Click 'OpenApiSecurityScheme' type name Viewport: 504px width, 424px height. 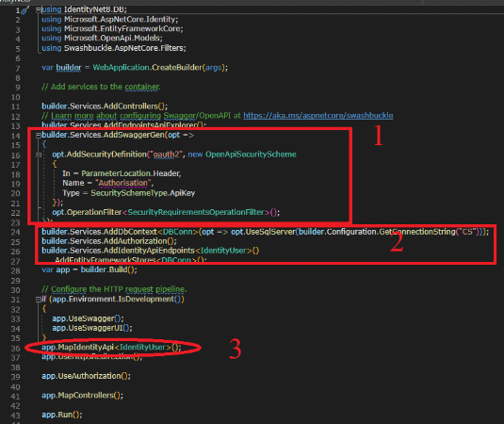pyautogui.click(x=251, y=155)
